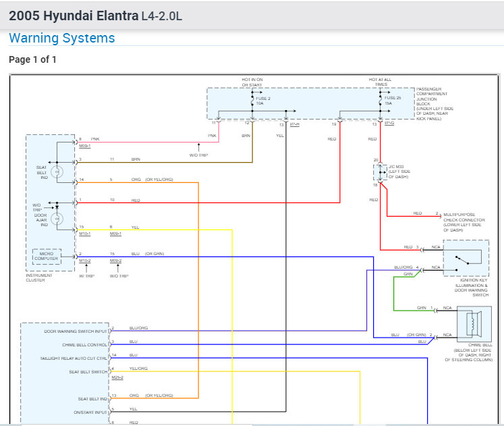This screenshot has height=426, width=504.
Task: Click the 'SEAT BELT SWITCH' pin label
Action: tap(88, 372)
